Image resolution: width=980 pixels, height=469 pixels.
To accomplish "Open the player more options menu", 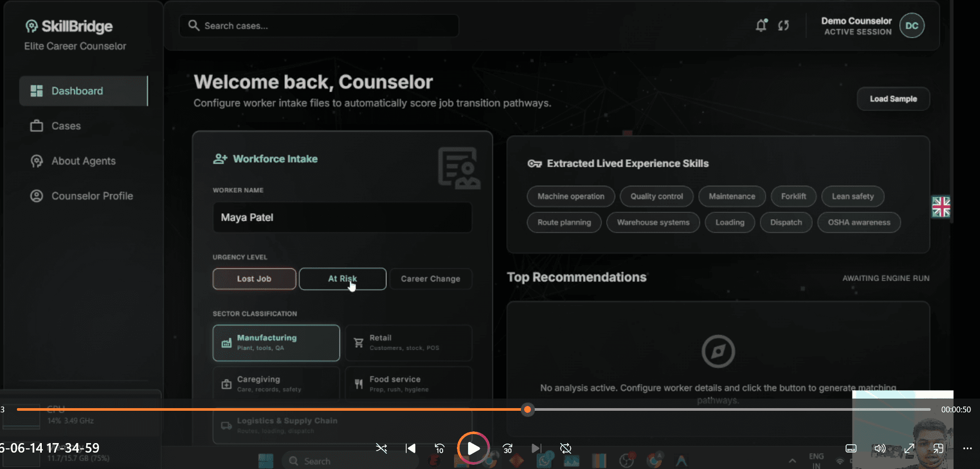I will 967,448.
